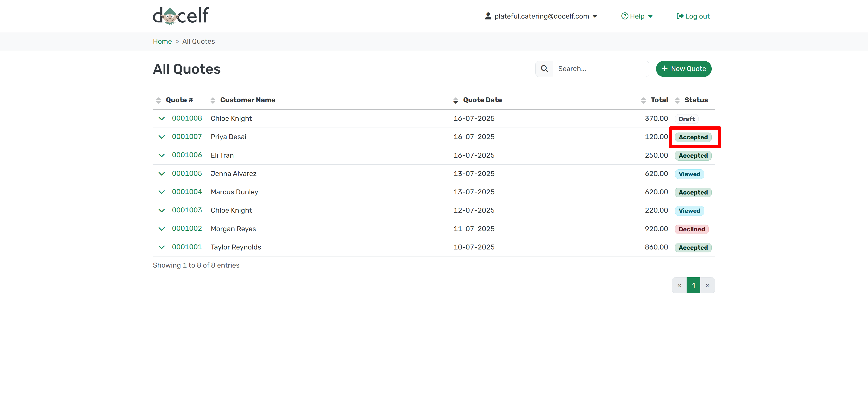Open the Help dropdown menu
Screen dimensions: 868x420
[637, 16]
